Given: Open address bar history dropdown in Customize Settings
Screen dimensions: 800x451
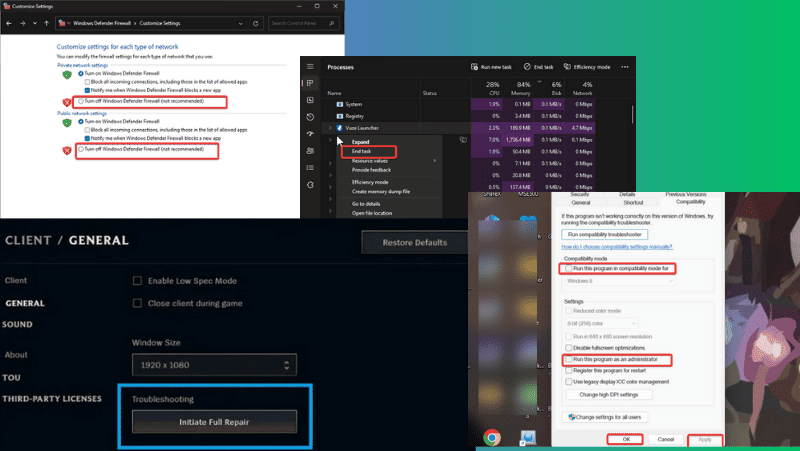Looking at the screenshot, I should tap(240, 23).
